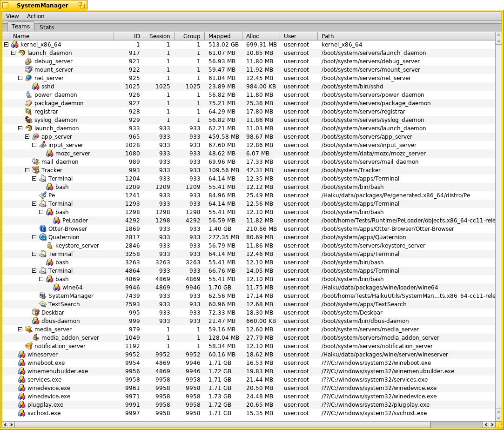Screen dimensions: 504x430
Task: Click the mozc_server icon
Action: pyautogui.click(x=49, y=153)
